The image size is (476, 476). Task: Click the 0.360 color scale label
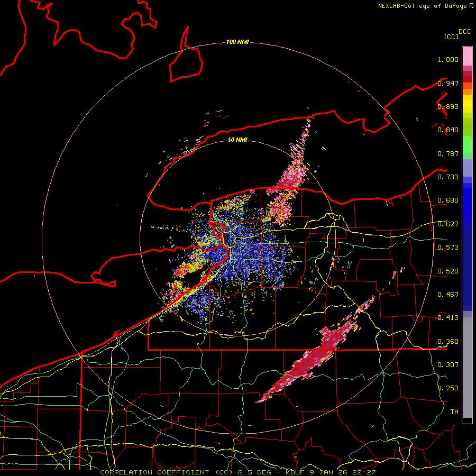(448, 342)
